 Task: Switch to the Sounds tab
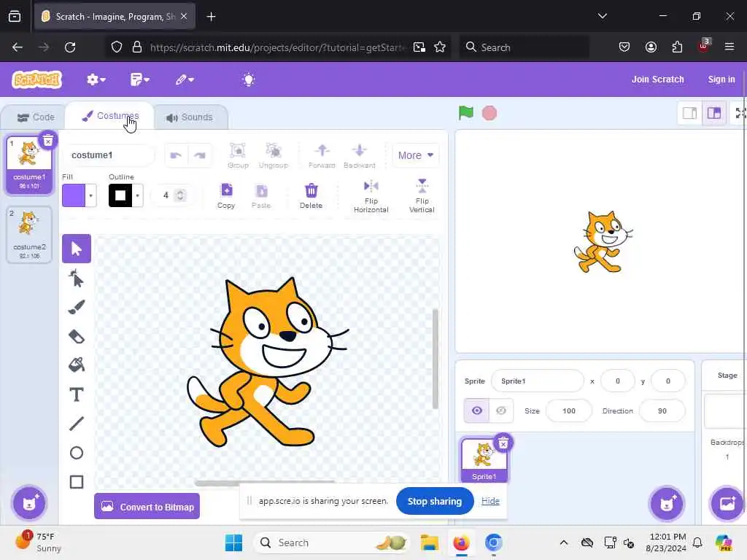pyautogui.click(x=190, y=117)
